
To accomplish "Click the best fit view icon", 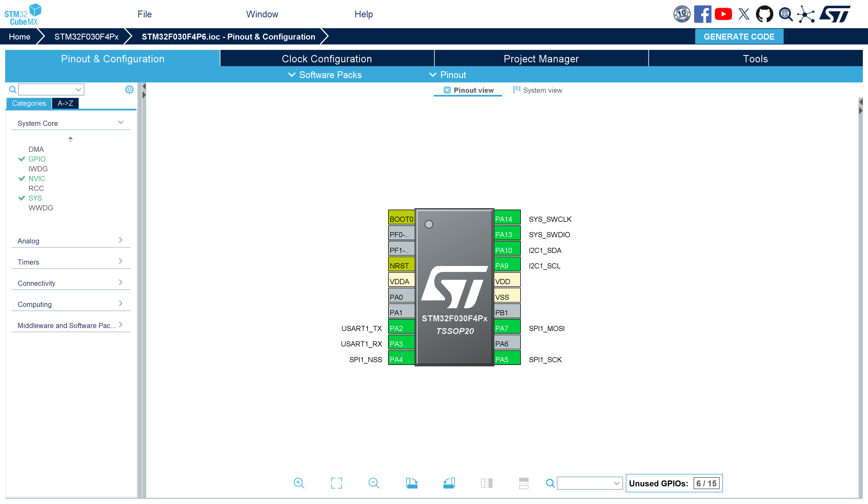I will pos(337,483).
